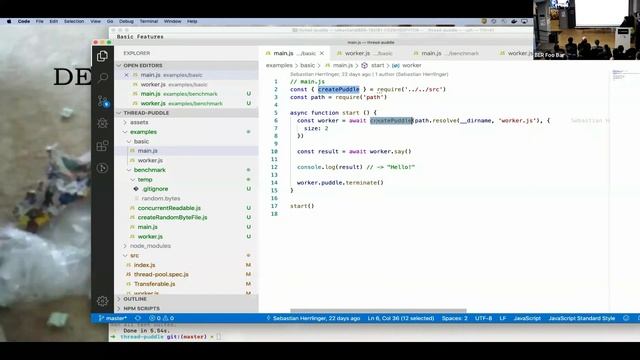Collapse the benchmark folder
The height and width of the screenshot is (360, 640).
click(x=149, y=170)
